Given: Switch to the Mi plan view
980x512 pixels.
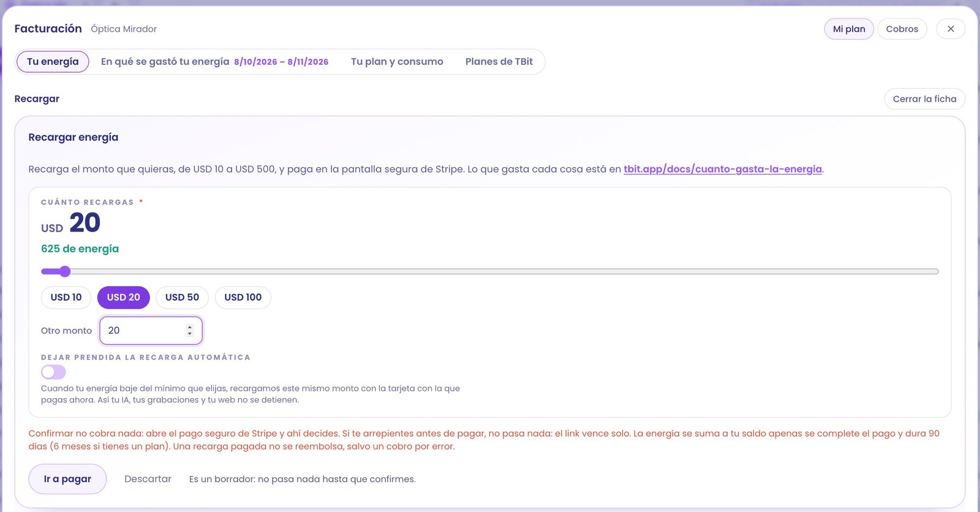Looking at the screenshot, I should [849, 29].
